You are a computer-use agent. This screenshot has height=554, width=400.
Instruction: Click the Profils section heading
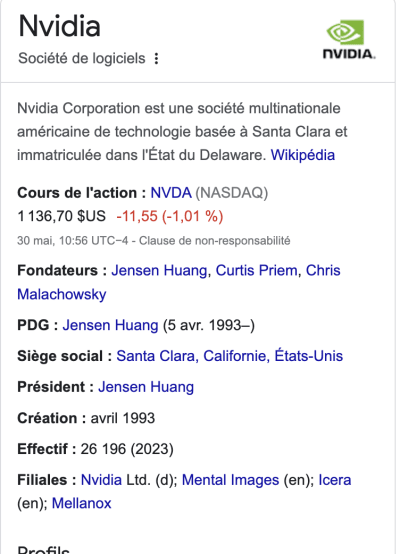[43, 549]
